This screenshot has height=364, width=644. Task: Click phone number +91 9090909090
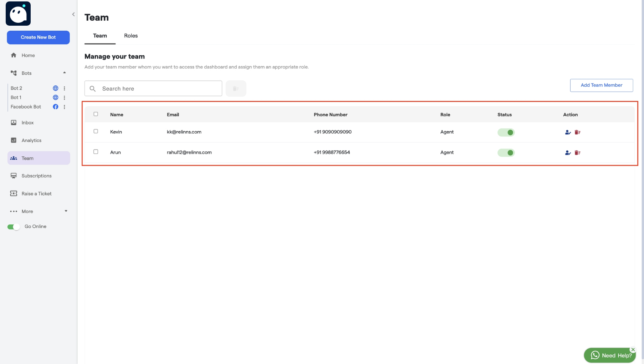pyautogui.click(x=332, y=132)
